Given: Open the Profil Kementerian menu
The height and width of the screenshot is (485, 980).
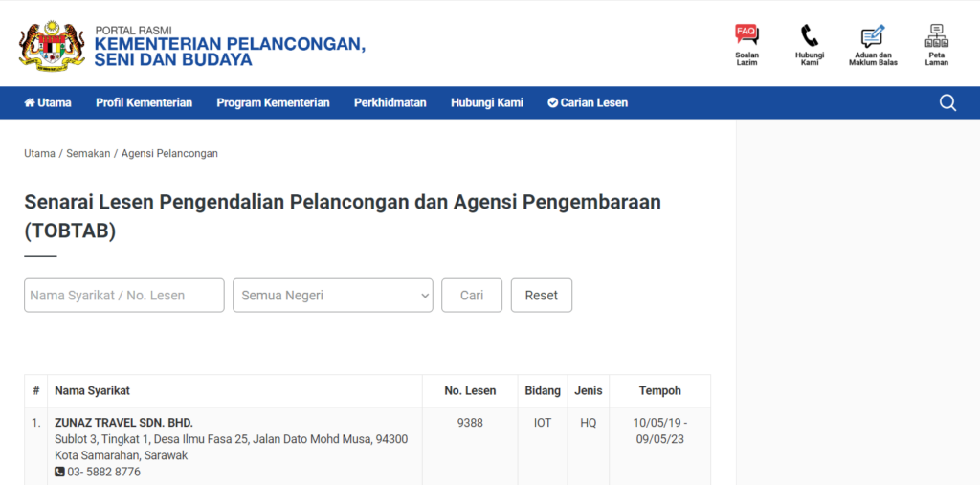Looking at the screenshot, I should pos(144,102).
